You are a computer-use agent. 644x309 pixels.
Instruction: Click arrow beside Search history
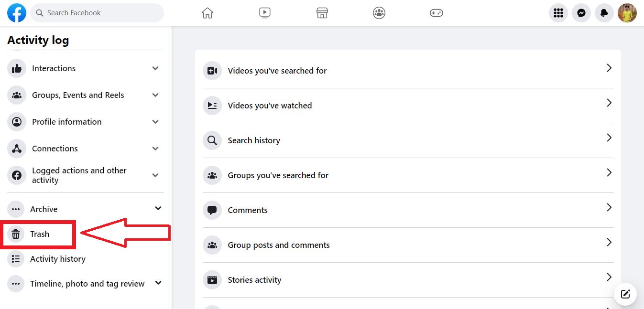[x=609, y=138]
